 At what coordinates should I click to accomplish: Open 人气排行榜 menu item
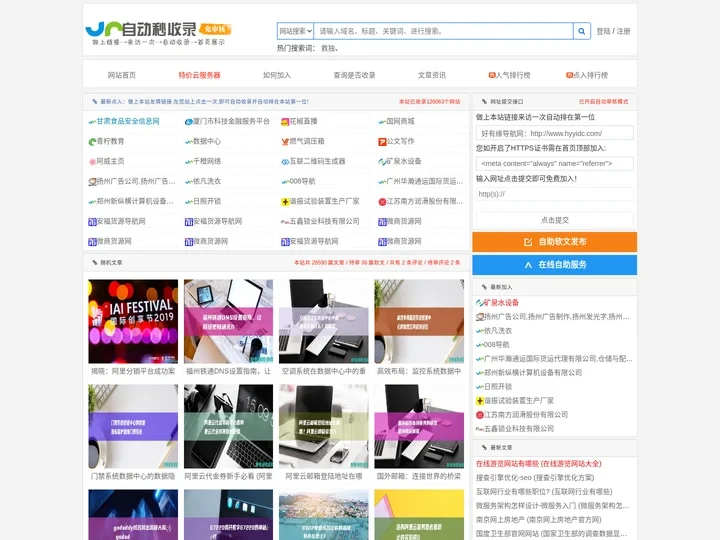click(x=513, y=75)
